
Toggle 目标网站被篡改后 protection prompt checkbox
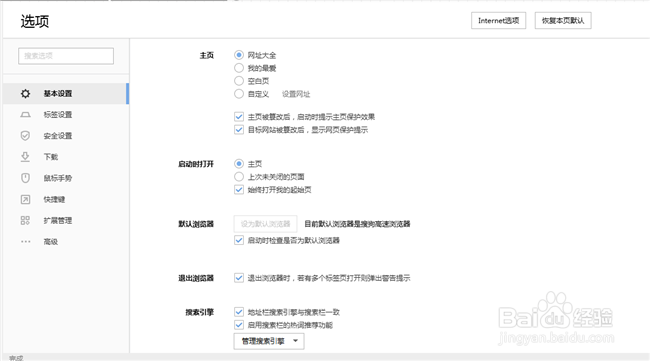239,129
